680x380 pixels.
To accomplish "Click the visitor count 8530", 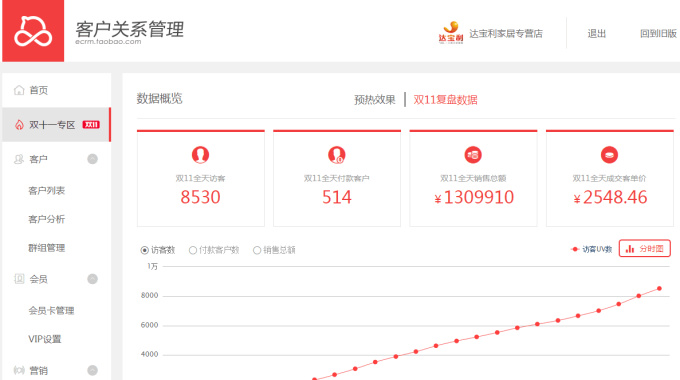I will [x=200, y=197].
